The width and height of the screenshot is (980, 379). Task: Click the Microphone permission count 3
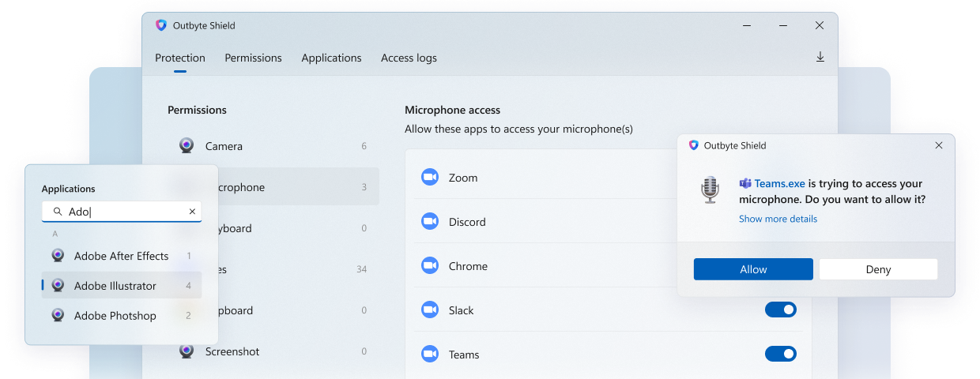[364, 187]
